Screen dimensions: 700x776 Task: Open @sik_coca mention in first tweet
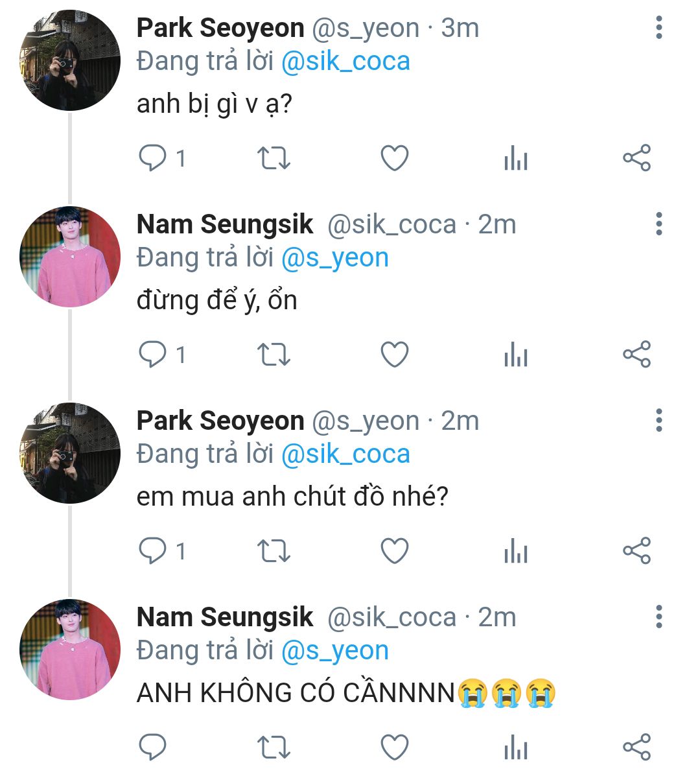pos(345,62)
